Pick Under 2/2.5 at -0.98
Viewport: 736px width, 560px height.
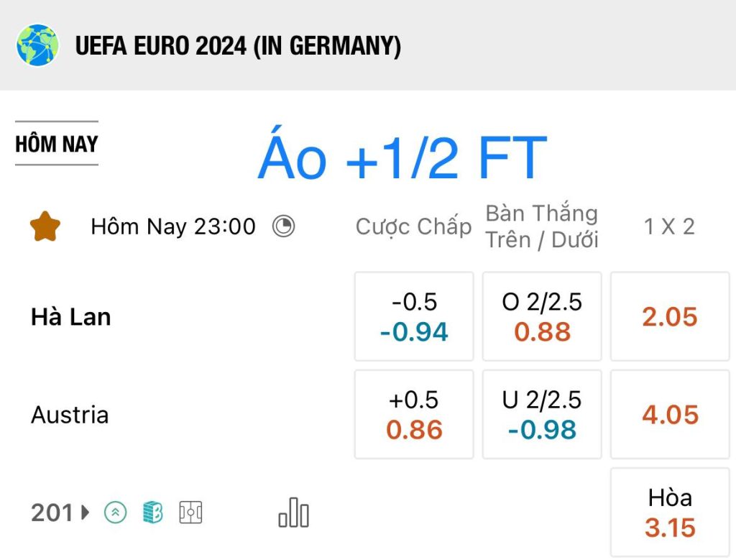tap(542, 415)
